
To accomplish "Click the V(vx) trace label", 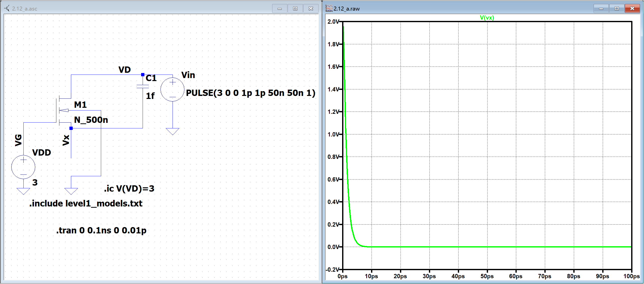I will pyautogui.click(x=487, y=18).
